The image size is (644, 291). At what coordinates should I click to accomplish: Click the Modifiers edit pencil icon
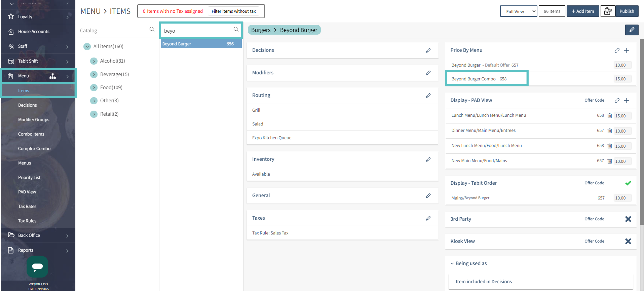428,73
